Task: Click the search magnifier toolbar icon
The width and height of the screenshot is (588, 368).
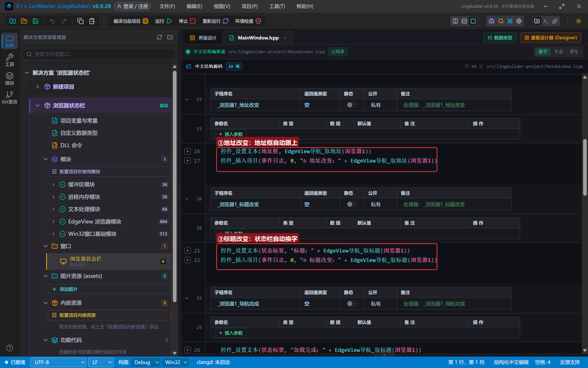Action: (501, 21)
